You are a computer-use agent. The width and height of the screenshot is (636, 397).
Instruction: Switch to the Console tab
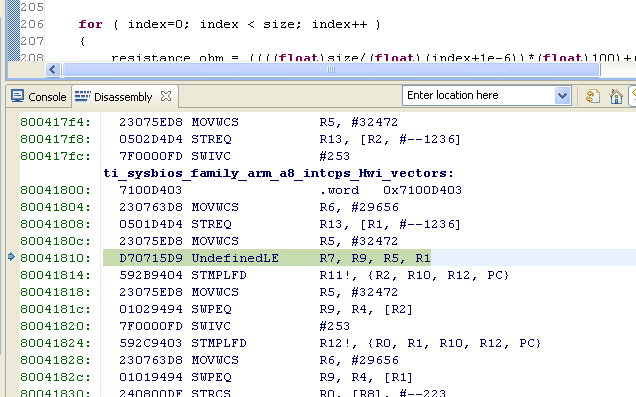click(x=39, y=97)
